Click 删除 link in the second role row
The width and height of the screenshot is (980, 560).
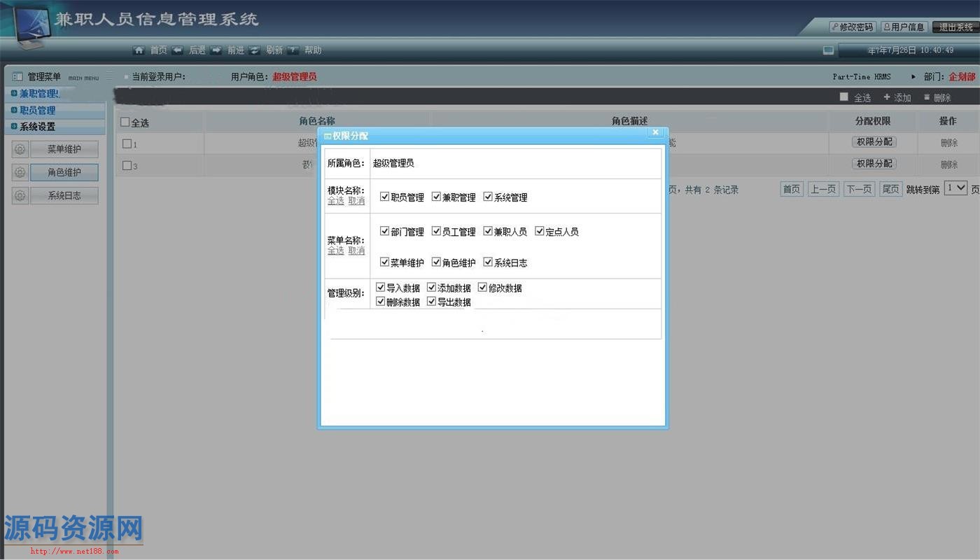949,164
